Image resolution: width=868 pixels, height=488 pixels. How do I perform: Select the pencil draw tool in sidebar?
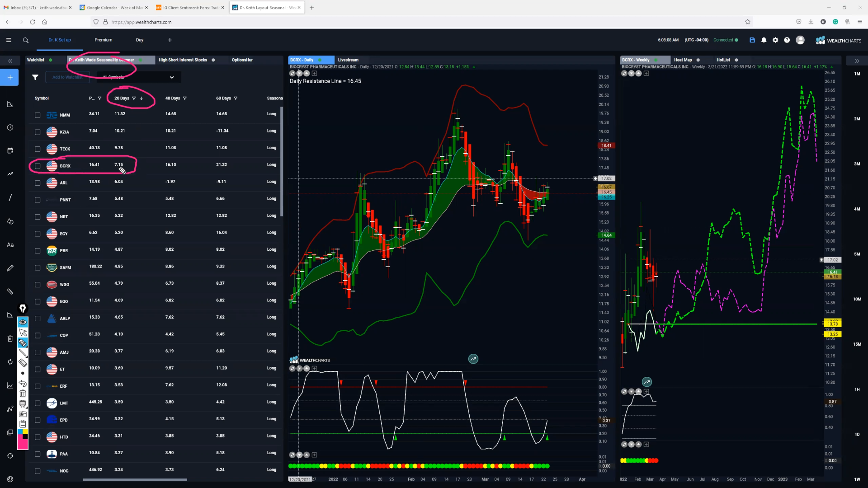(x=10, y=268)
